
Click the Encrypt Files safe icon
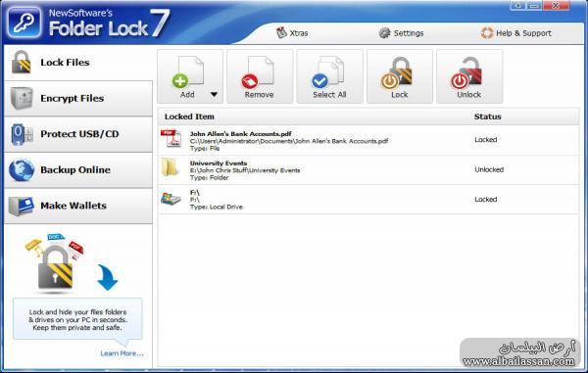tap(21, 98)
